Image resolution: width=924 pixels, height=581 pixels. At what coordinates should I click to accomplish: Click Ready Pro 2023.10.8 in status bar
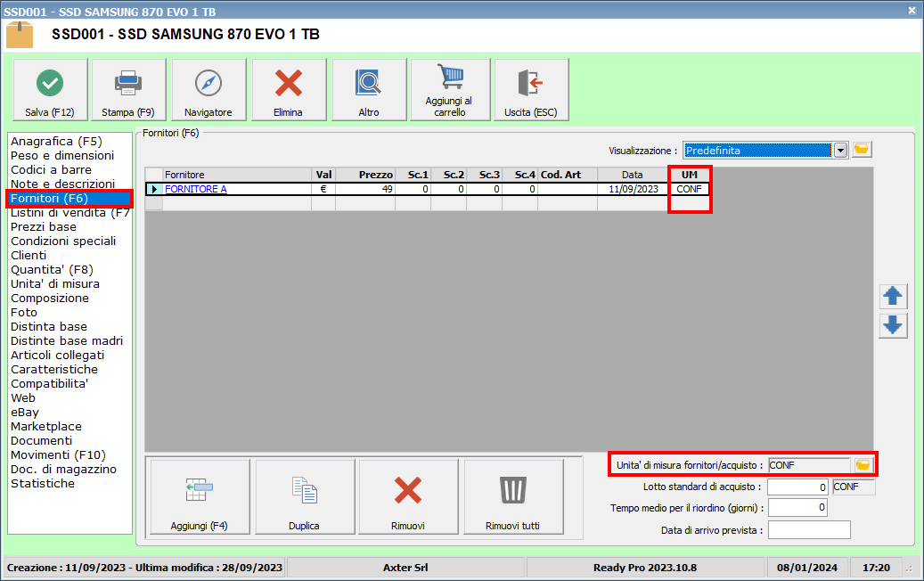645,568
